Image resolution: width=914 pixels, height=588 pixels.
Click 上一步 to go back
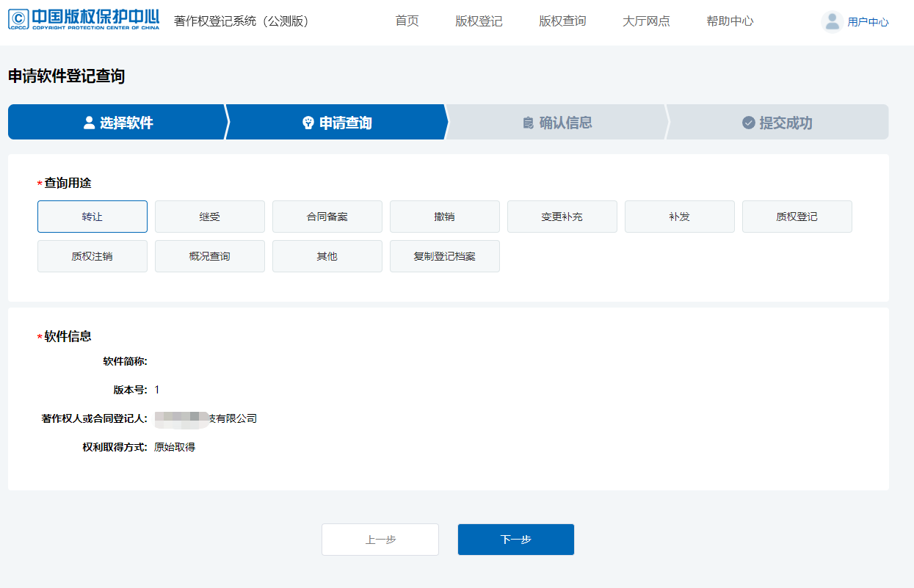point(380,539)
